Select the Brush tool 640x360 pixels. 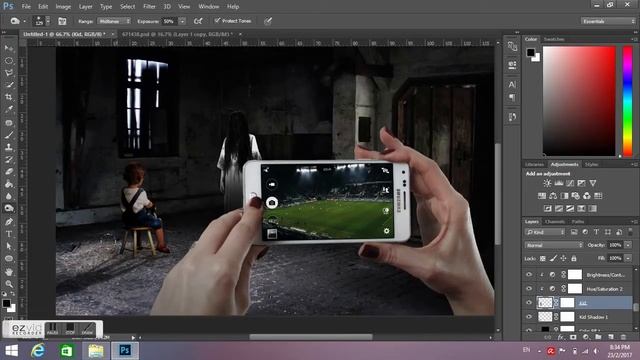[9, 135]
